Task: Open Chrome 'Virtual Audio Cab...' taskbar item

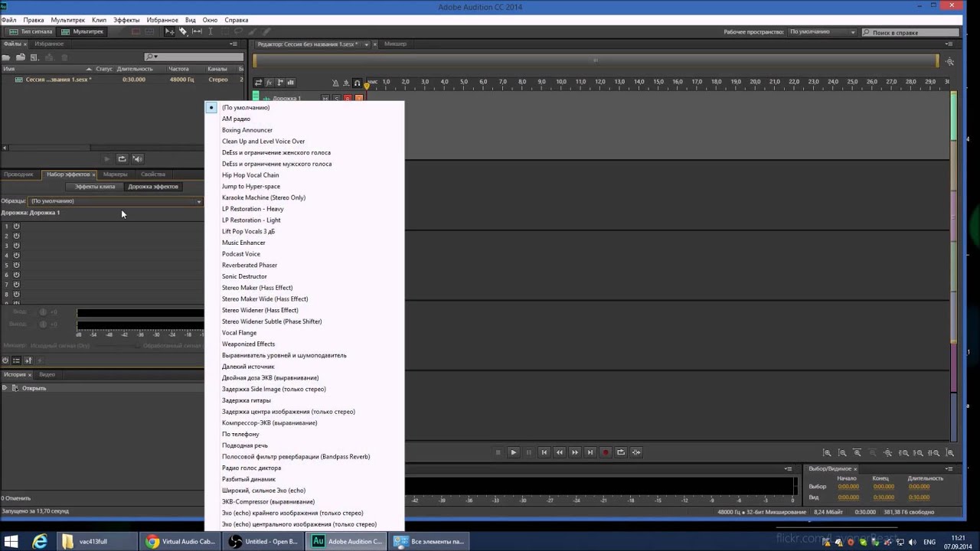Action: [x=181, y=541]
